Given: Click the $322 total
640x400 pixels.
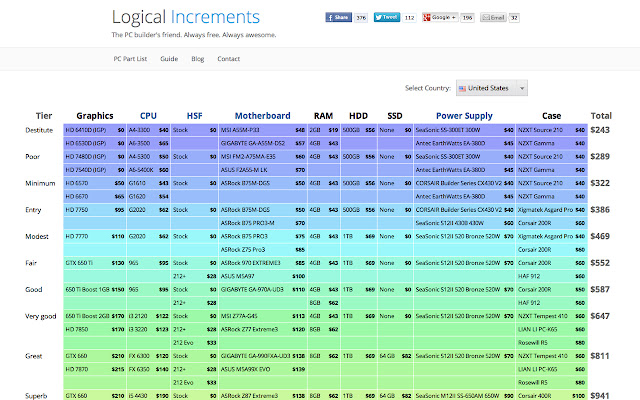Looking at the screenshot, I should [x=600, y=183].
